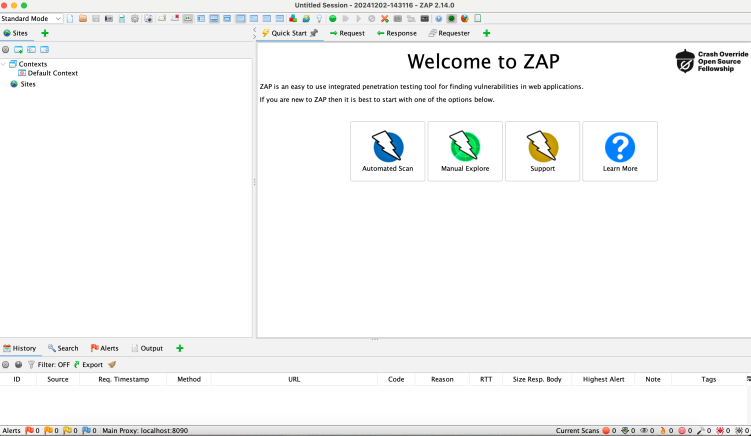Screen dimensions: 751x436
Task: Click the broom clear-history icon
Action: pos(112,365)
